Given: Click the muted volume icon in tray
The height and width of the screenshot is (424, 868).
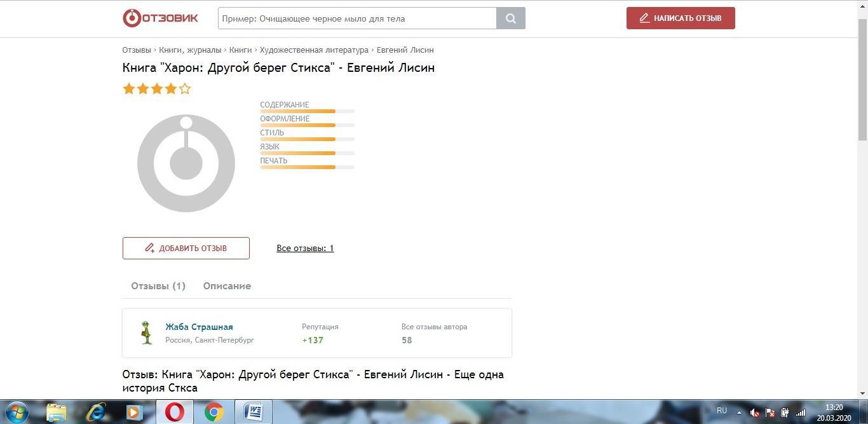Looking at the screenshot, I should point(754,412).
